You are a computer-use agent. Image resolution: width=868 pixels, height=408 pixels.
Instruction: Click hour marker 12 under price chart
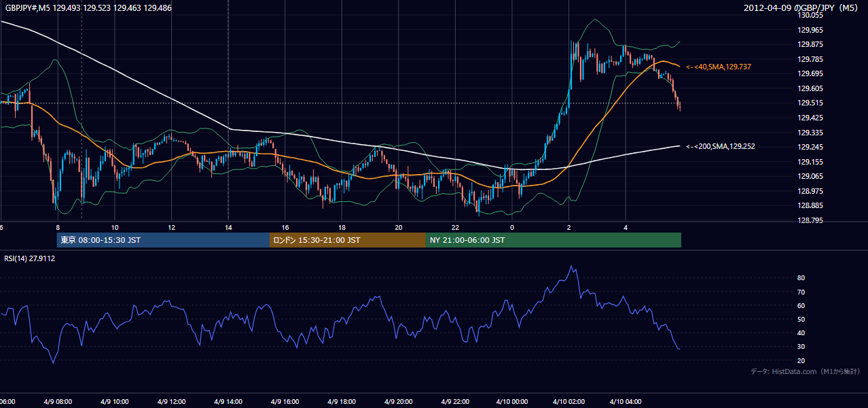coord(171,227)
